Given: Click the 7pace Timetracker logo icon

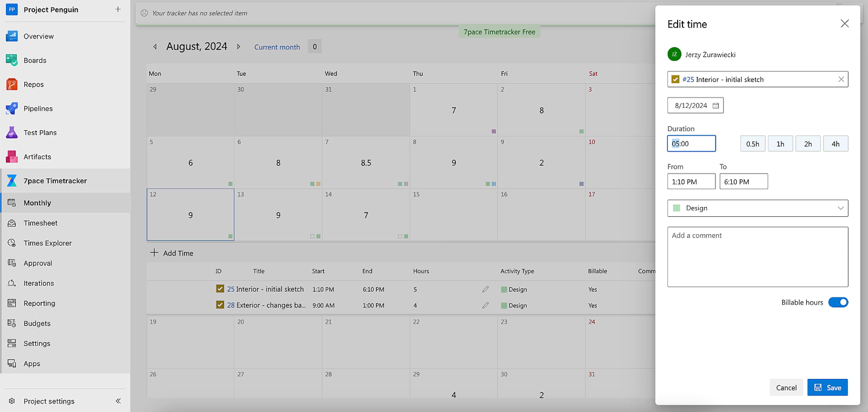Looking at the screenshot, I should pyautogui.click(x=12, y=181).
